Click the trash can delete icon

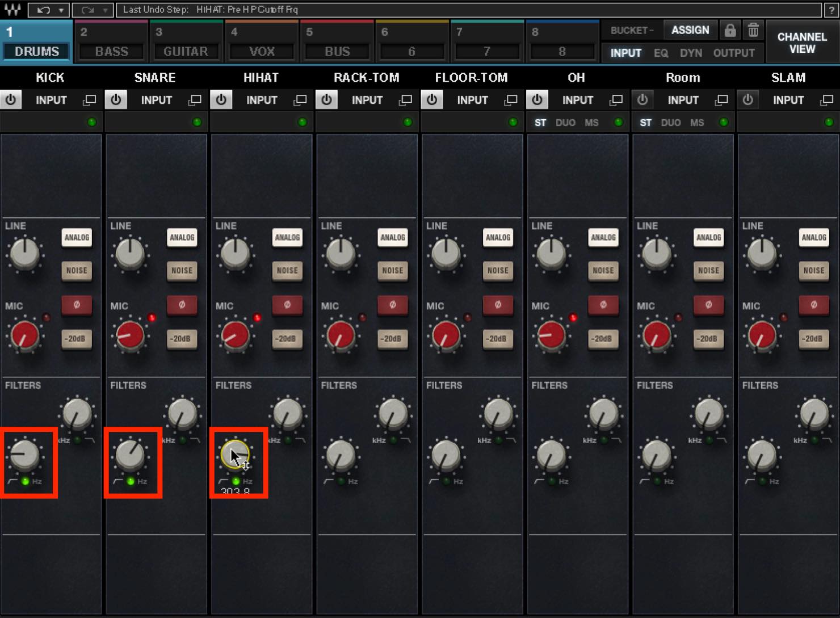753,30
